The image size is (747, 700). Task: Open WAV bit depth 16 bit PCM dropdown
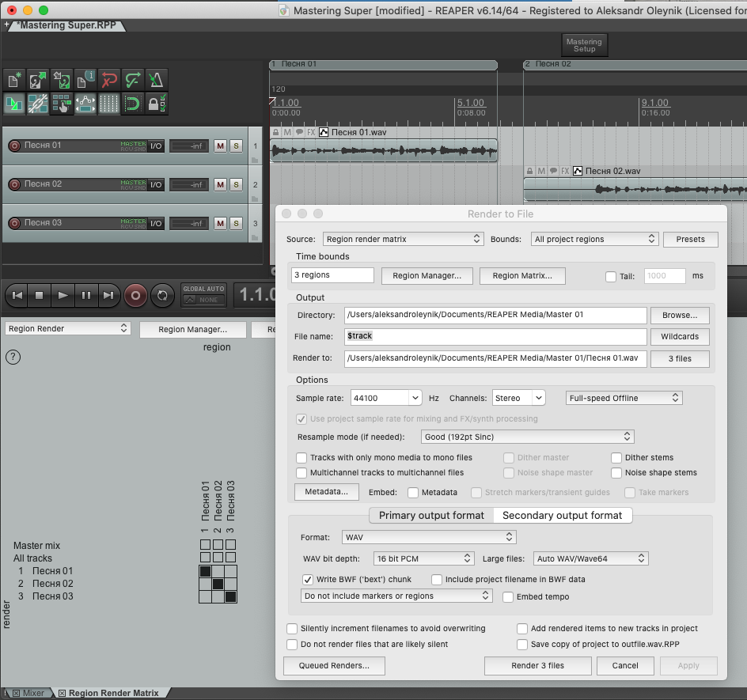[424, 558]
